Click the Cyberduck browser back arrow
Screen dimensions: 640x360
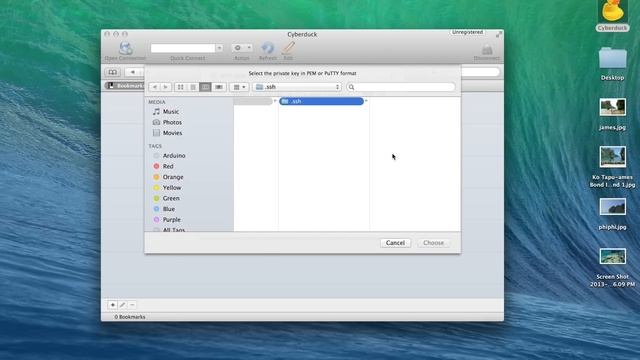click(x=133, y=72)
